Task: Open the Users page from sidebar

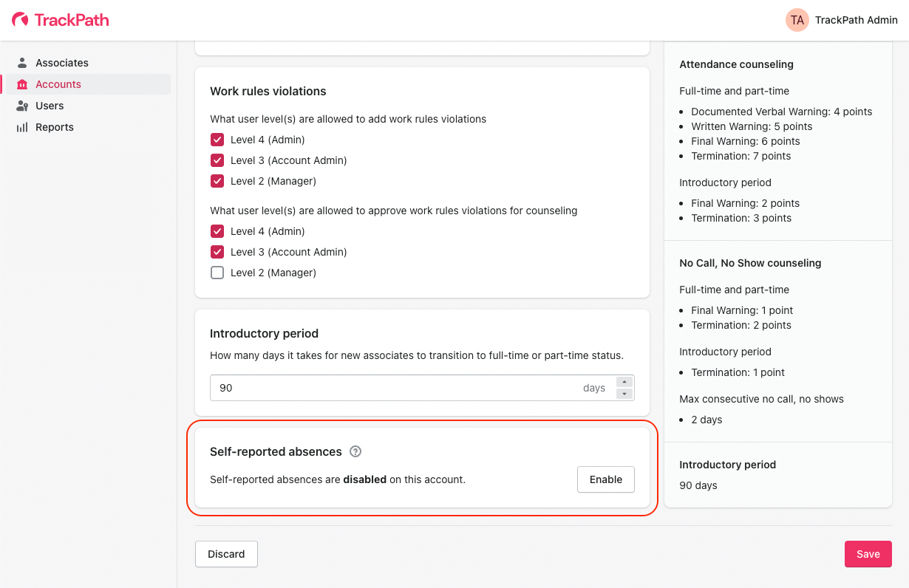Action: pyautogui.click(x=49, y=106)
